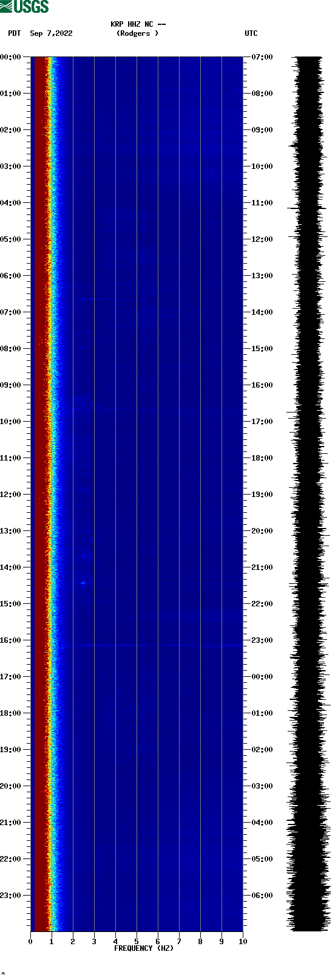Click the '23:00' UTC time label
This screenshot has width=335, height=980.
262,640
